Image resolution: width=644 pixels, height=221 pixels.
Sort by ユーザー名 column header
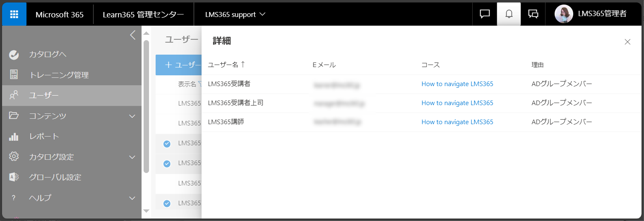point(226,65)
